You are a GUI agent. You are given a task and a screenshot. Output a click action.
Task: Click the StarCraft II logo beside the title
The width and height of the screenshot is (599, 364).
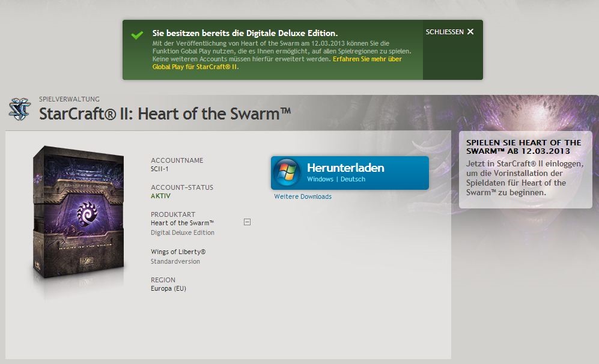20,109
